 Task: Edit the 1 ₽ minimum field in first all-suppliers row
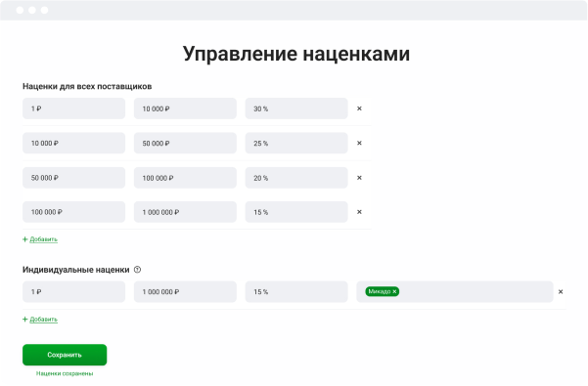pos(74,108)
